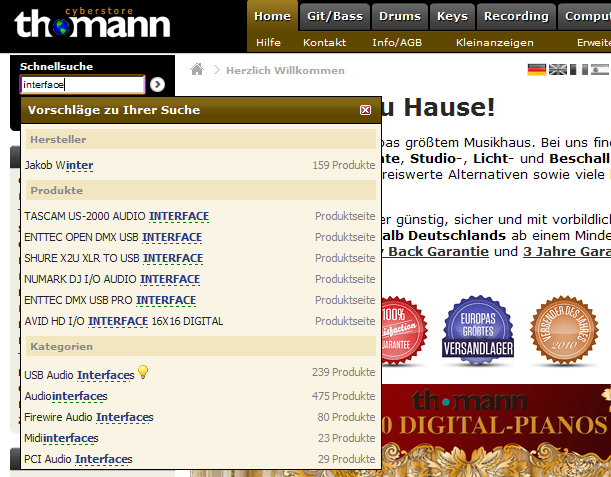The height and width of the screenshot is (477, 611).
Task: Click the Herzlich Willkommen breadcrumb text
Action: [x=285, y=71]
